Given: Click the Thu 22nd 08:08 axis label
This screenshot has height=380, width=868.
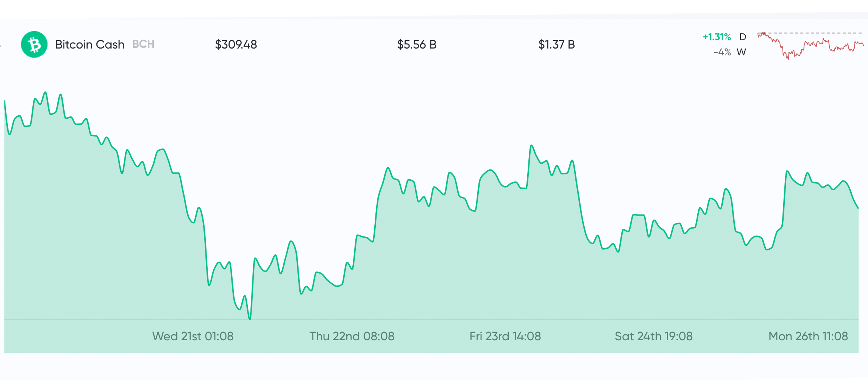Looking at the screenshot, I should tap(352, 336).
